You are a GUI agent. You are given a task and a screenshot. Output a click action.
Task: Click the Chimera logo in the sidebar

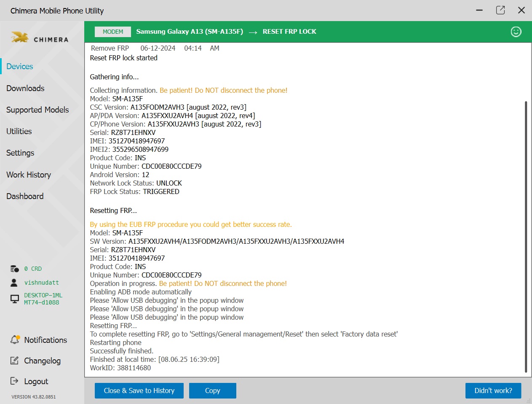40,38
